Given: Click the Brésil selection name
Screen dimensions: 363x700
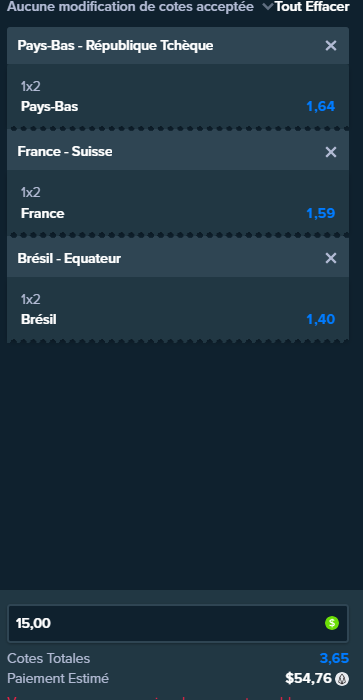Looking at the screenshot, I should pos(38,320).
